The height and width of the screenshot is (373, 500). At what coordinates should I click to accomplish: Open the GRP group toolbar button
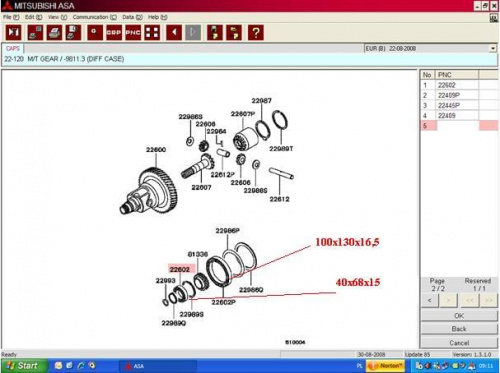point(114,33)
